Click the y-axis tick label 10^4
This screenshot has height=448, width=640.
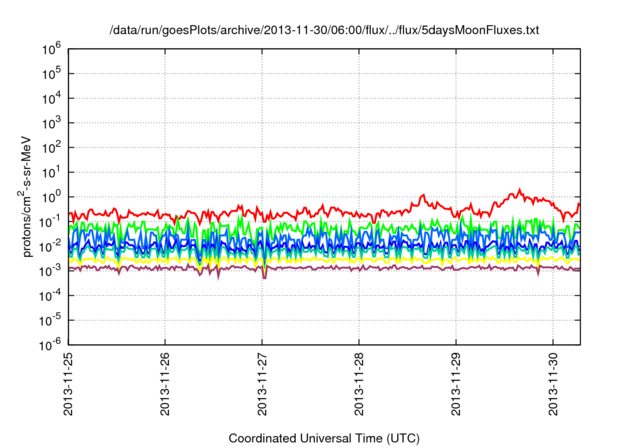(x=51, y=99)
